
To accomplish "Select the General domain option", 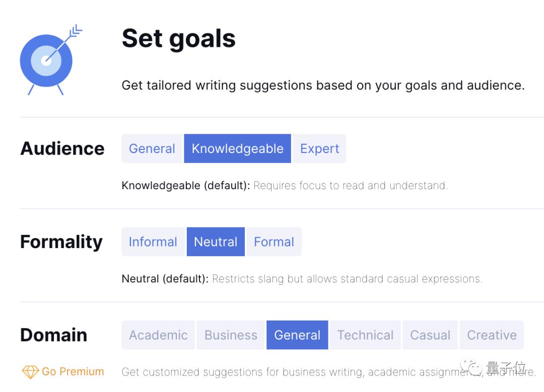I will click(x=297, y=335).
